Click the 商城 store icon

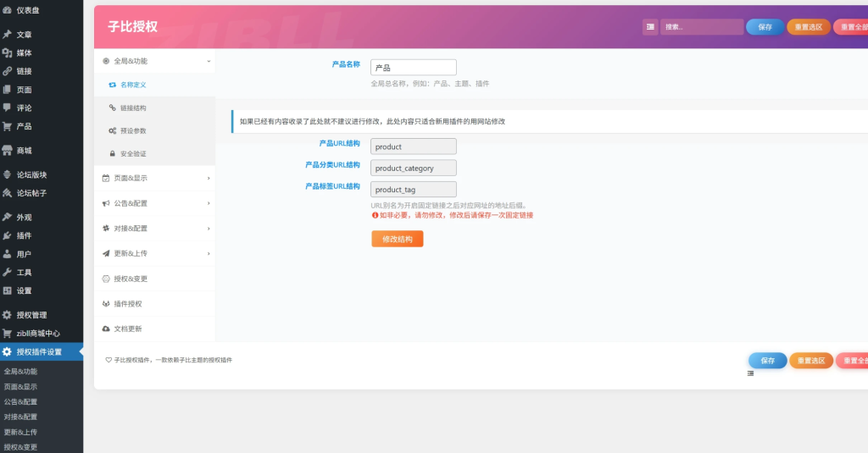click(7, 150)
